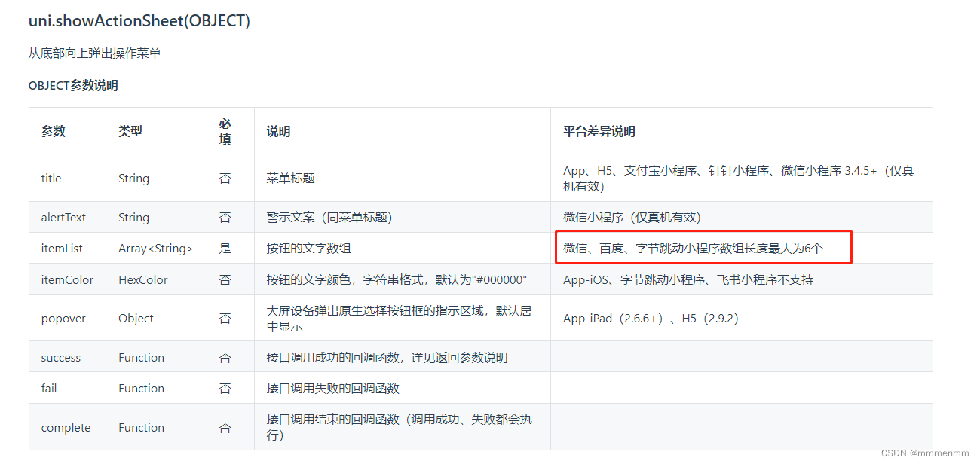Click the CSDN @mmmenmm watermark link
Screen dimensions: 980x464
tap(926, 453)
